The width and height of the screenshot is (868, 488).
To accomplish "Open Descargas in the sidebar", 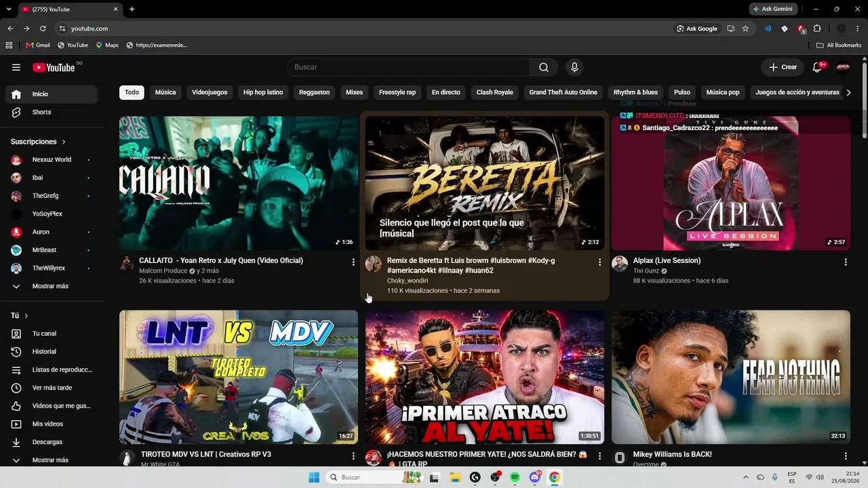I will (52, 442).
